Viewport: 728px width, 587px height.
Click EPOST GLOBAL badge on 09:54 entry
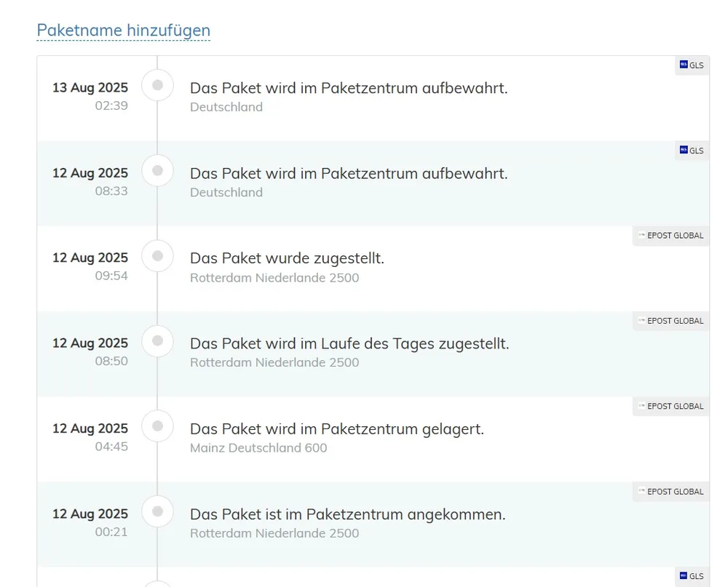tap(671, 236)
